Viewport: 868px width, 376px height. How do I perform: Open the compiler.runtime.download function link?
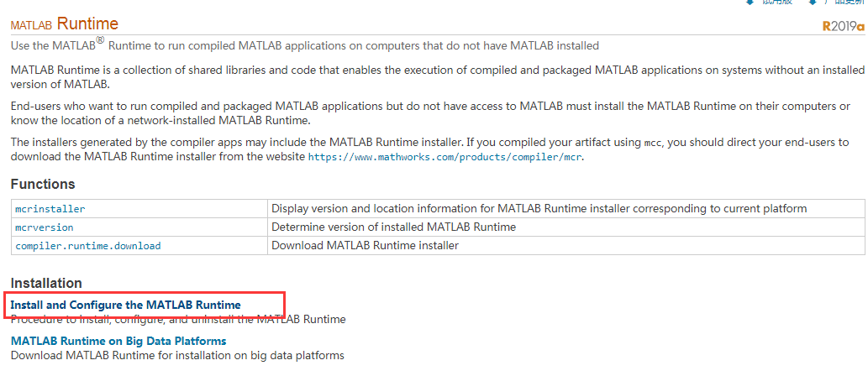coord(88,245)
